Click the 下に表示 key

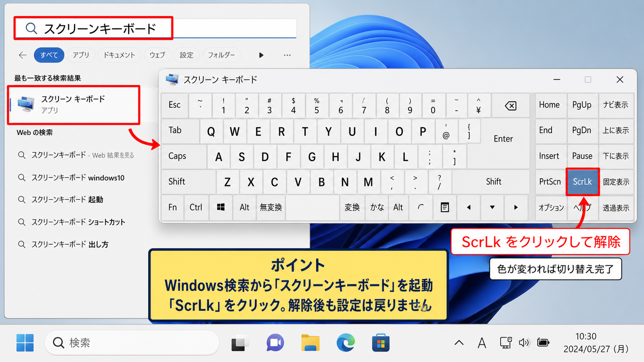pos(616,156)
